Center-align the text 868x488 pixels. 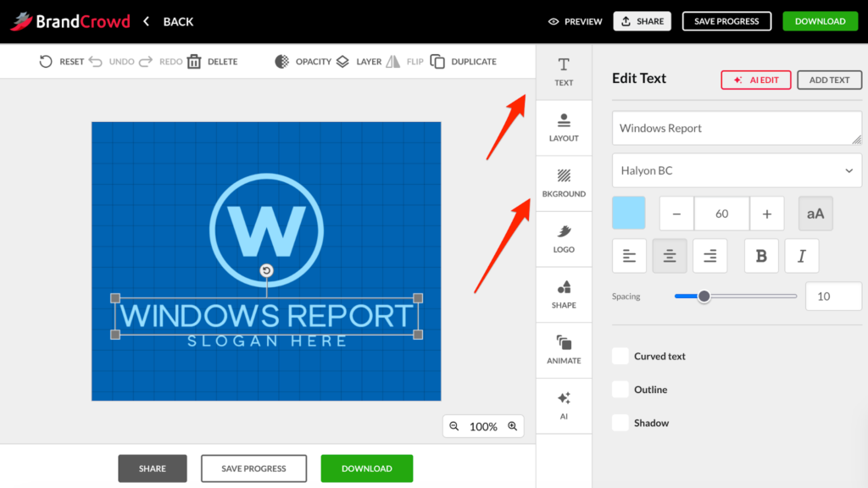pyautogui.click(x=670, y=256)
